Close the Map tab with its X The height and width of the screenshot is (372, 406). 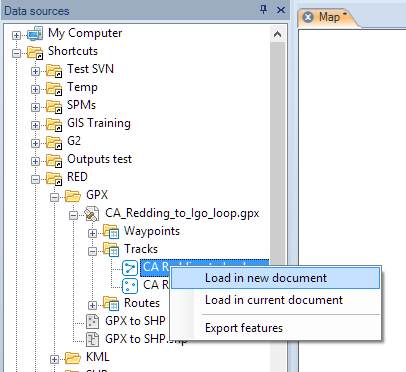click(308, 17)
